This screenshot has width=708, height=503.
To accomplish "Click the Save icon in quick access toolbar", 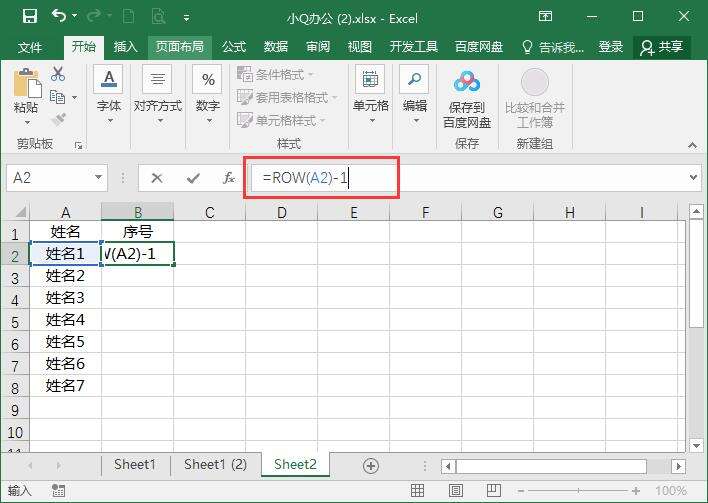I will 30,17.
